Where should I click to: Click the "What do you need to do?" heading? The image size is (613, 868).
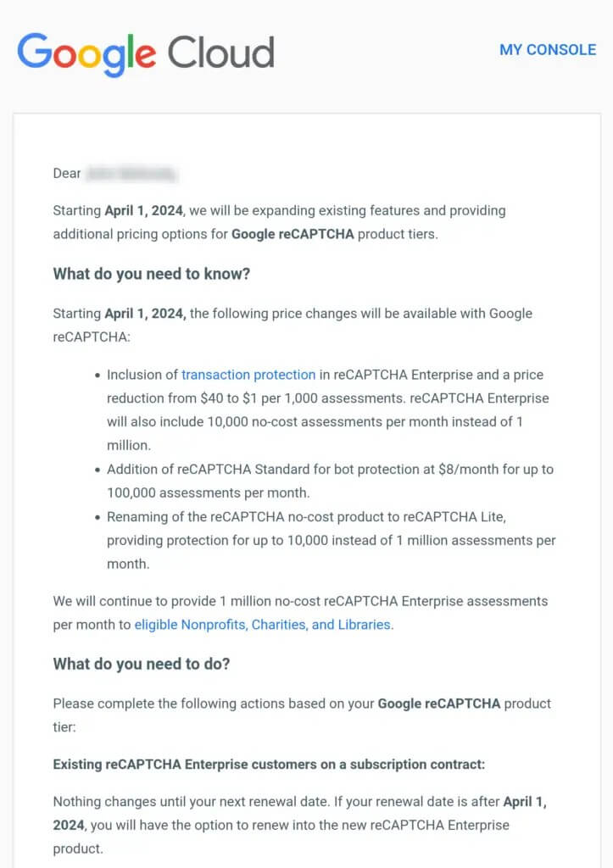tap(142, 664)
